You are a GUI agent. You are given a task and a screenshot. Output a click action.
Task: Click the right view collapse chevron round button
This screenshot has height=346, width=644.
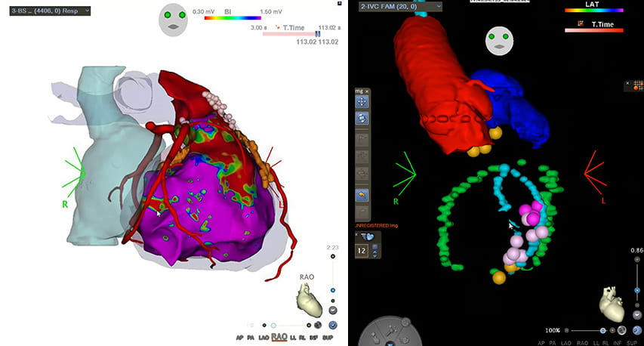coord(637,316)
